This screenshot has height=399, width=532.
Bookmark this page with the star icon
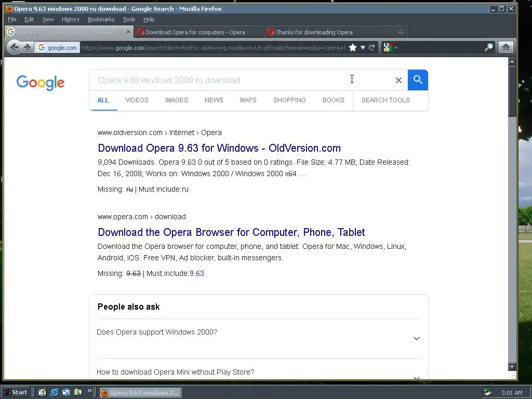[x=353, y=47]
